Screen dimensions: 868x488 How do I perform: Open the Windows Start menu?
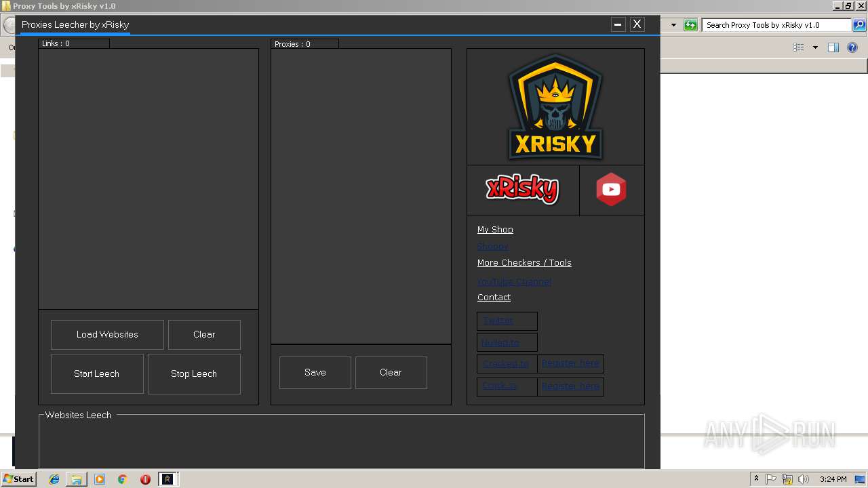coord(18,479)
